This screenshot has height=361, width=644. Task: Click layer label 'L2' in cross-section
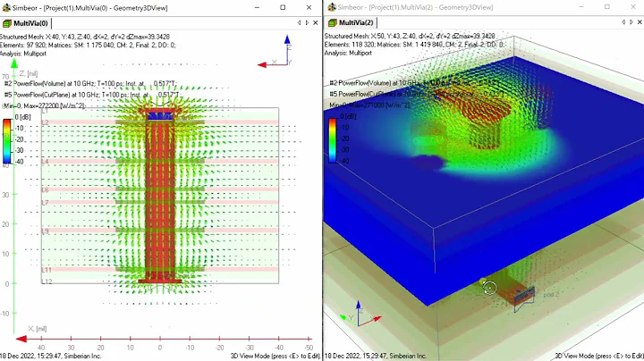tap(46, 122)
